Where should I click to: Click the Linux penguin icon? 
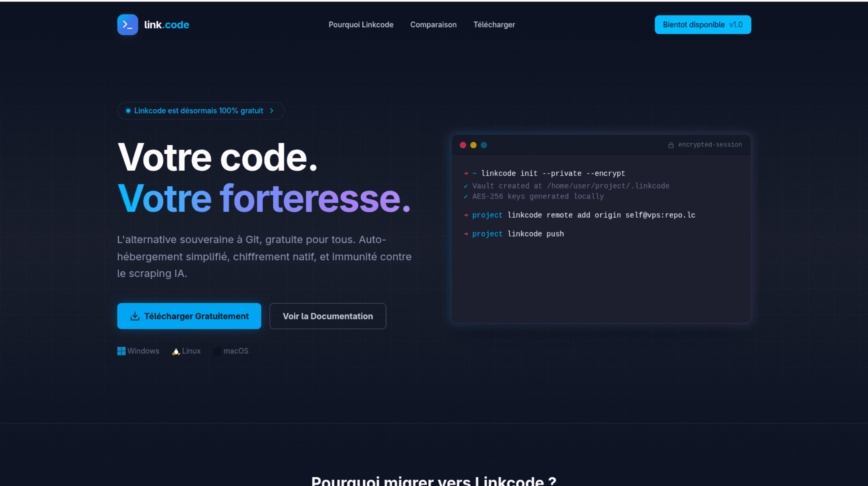[176, 351]
